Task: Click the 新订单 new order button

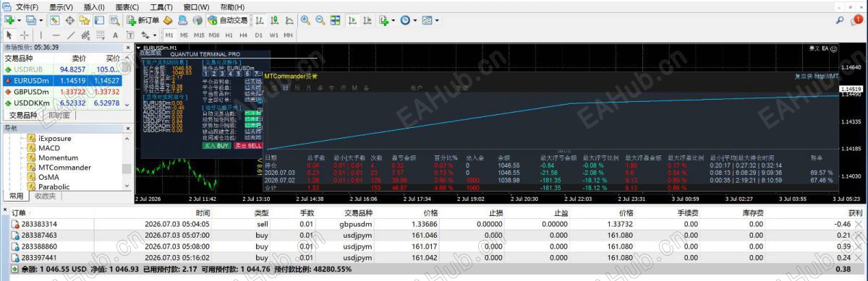Action: [142, 20]
